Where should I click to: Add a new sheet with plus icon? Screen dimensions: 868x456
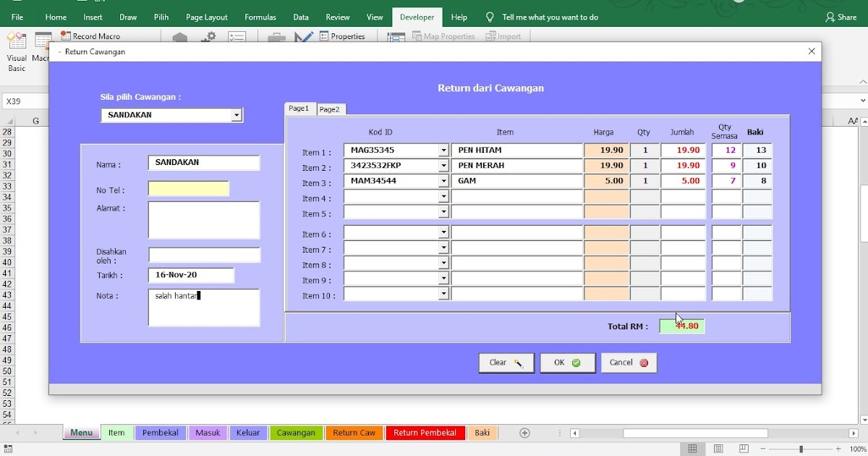coord(525,433)
